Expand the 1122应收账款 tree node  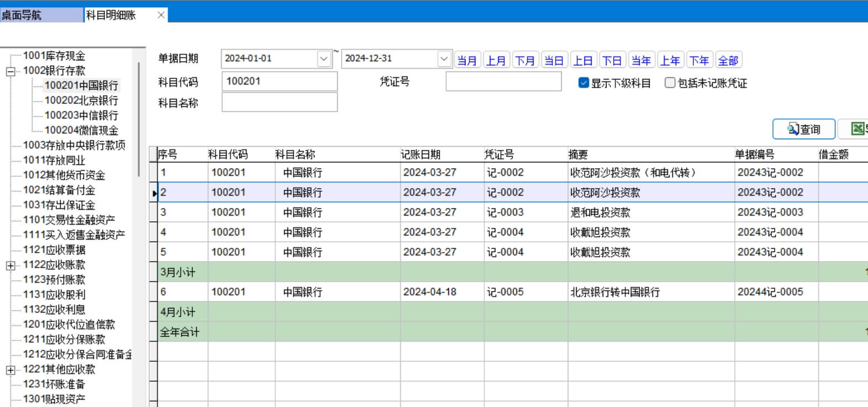(x=11, y=265)
